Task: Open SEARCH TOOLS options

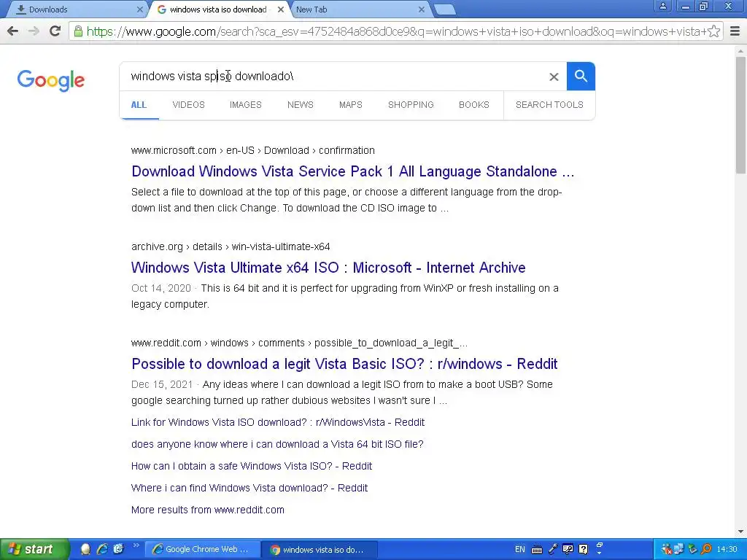Action: [549, 105]
